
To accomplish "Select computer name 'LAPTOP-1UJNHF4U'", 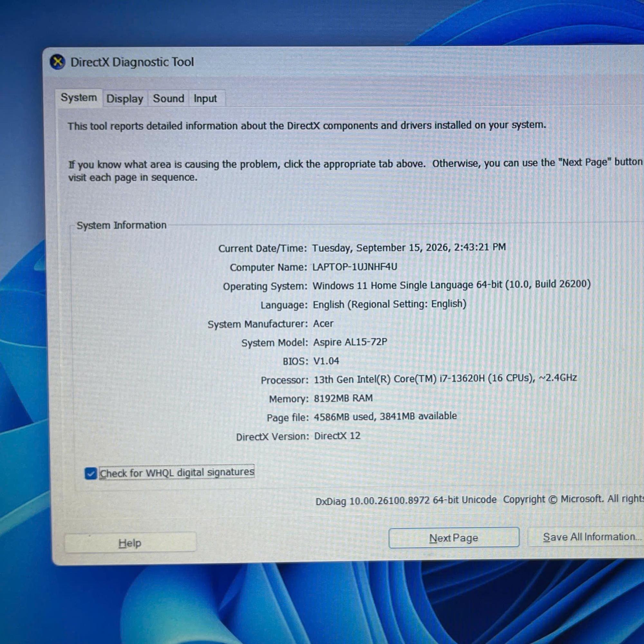I will coord(355,267).
